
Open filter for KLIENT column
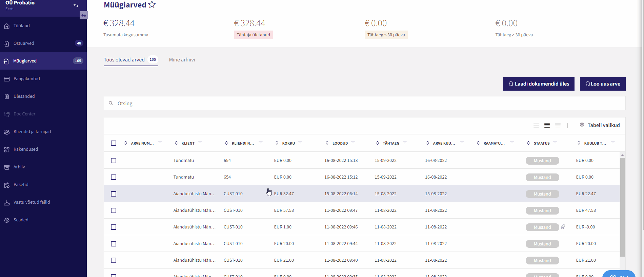point(200,143)
